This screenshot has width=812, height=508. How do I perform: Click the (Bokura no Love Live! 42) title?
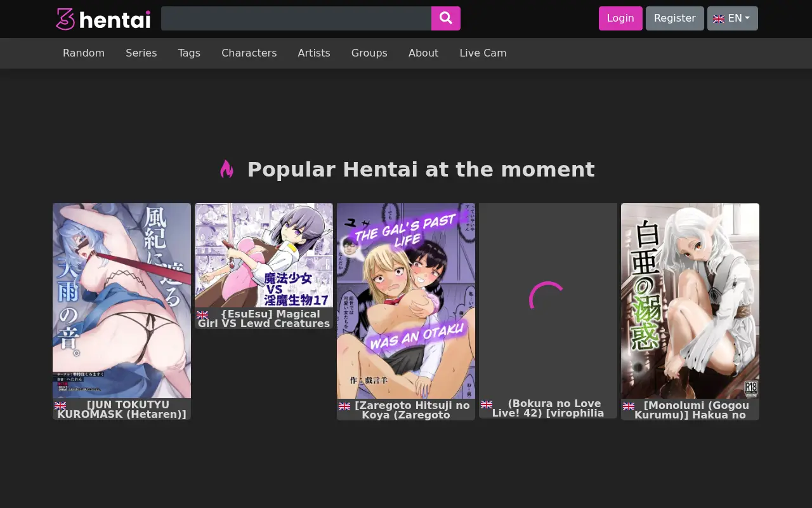pyautogui.click(x=548, y=408)
